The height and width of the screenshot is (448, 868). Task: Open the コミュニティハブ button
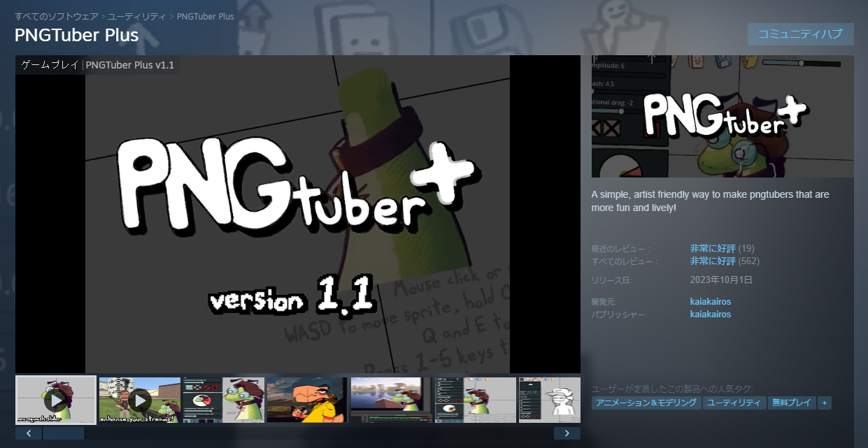800,34
